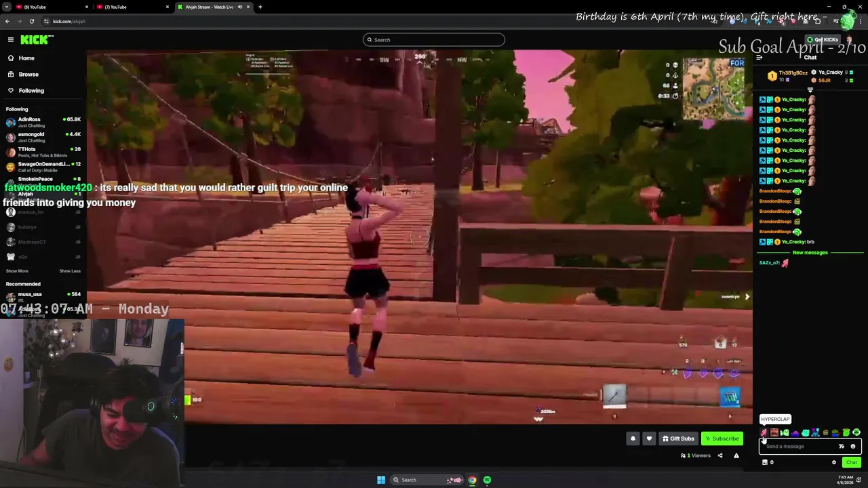
Task: Insert the Pepe frog emote
Action: [x=835, y=432]
